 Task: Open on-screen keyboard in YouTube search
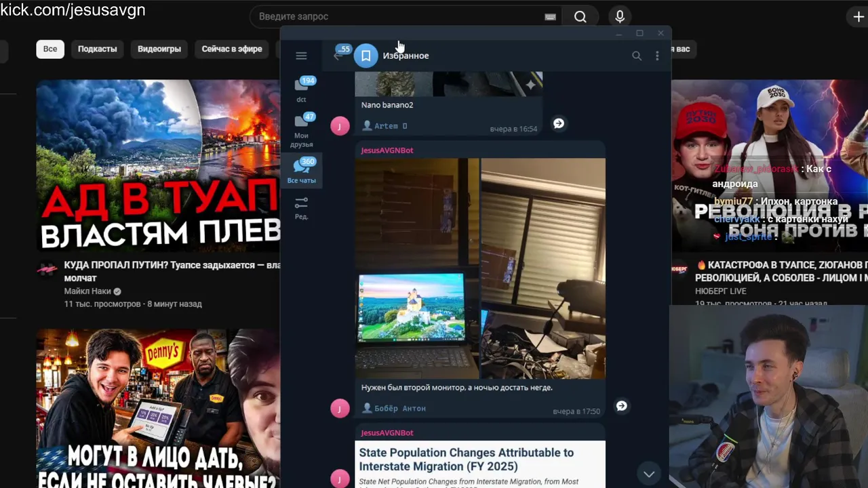551,17
